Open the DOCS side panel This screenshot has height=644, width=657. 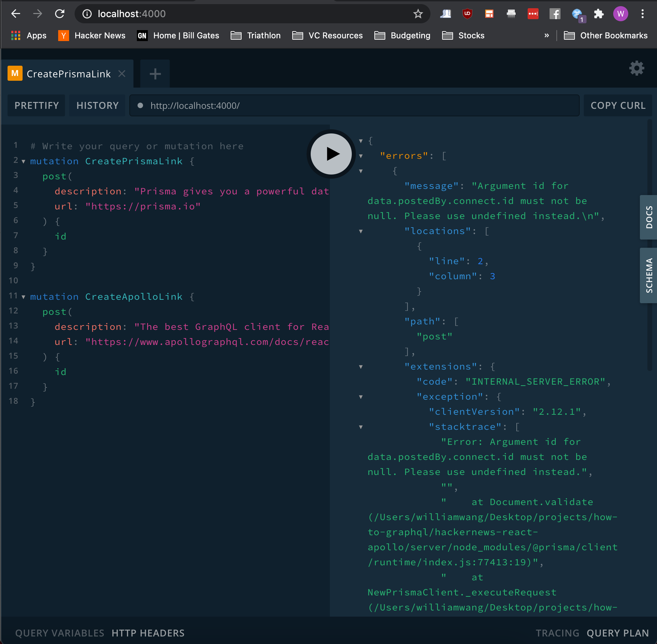coord(648,217)
